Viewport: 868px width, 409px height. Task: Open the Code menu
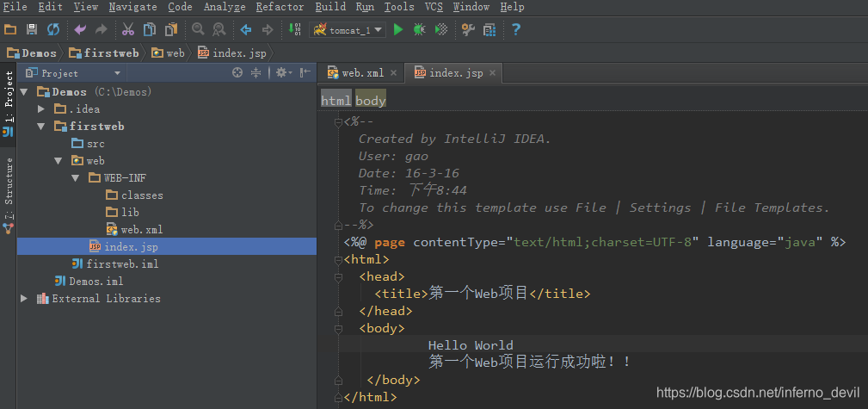coord(180,7)
